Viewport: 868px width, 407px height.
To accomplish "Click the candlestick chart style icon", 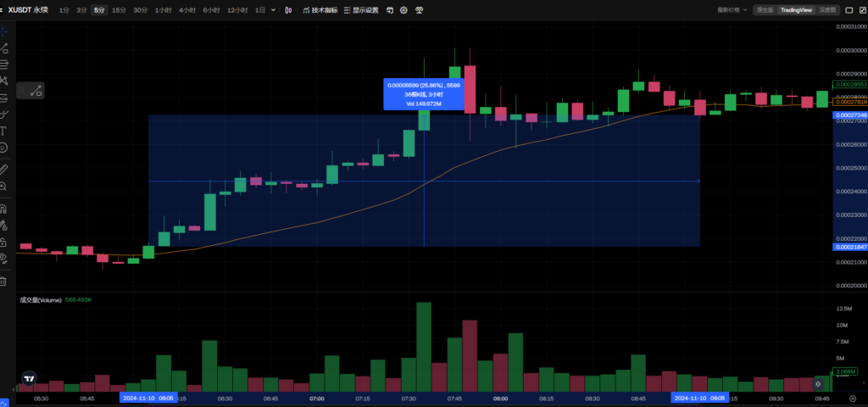I will tap(290, 10).
